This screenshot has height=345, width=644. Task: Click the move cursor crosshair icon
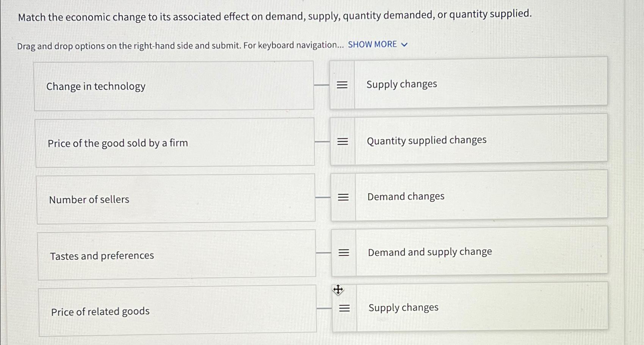tap(337, 290)
